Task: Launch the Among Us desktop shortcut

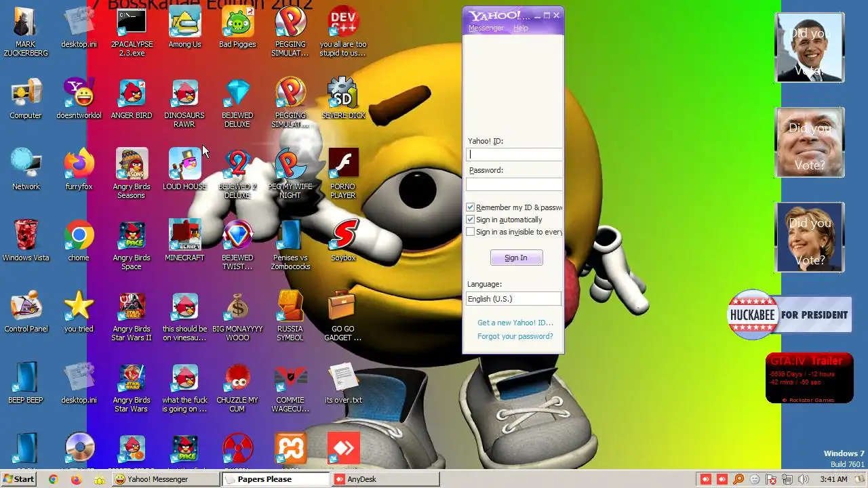Action: [x=184, y=27]
